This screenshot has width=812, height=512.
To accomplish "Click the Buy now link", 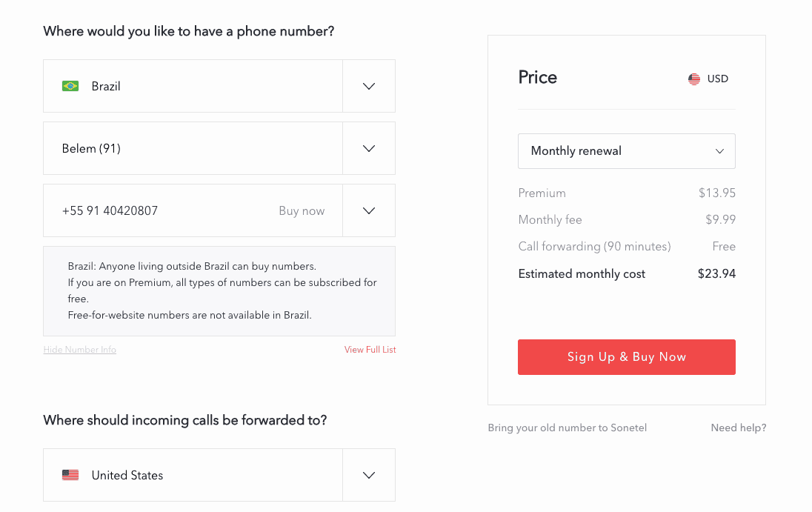I will click(302, 210).
